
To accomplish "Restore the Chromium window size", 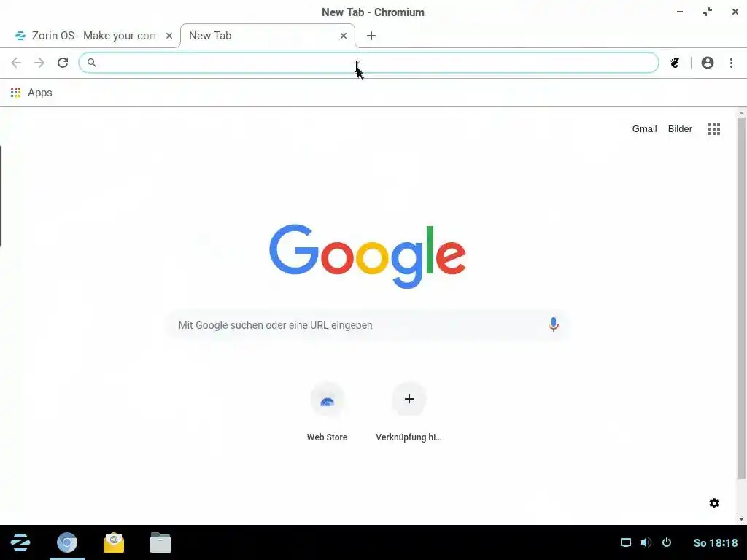I will point(708,12).
